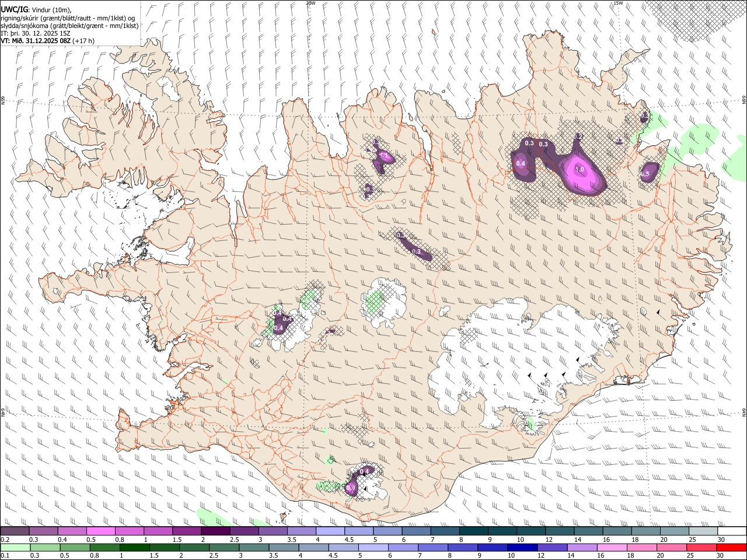Click the dark teal swatch in the upper snow legend

473,531
